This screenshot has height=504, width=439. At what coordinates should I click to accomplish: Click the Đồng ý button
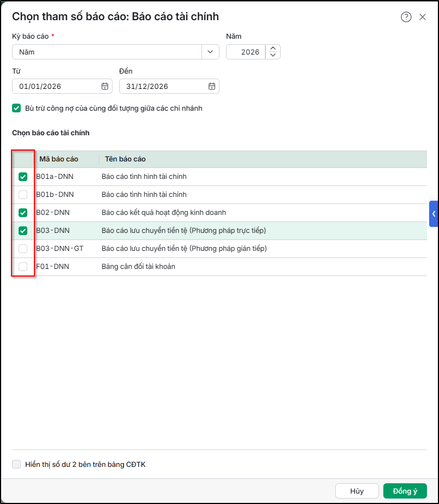405,491
